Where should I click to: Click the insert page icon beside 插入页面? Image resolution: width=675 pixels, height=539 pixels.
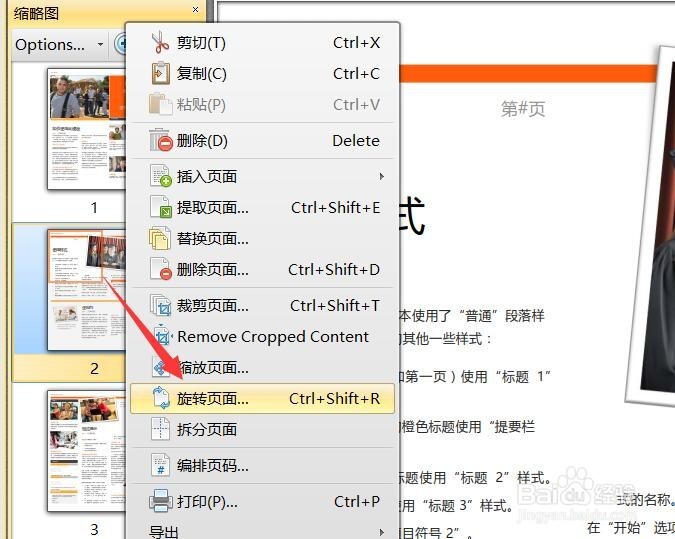point(161,176)
